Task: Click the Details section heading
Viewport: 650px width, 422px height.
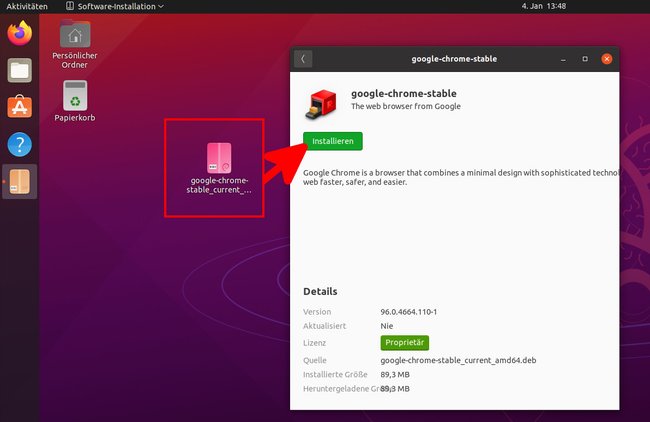Action: click(320, 291)
